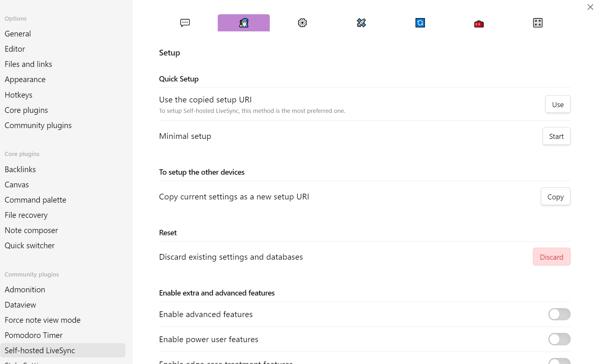597x364 pixels.
Task: Turn on power user features toggle
Action: [559, 339]
